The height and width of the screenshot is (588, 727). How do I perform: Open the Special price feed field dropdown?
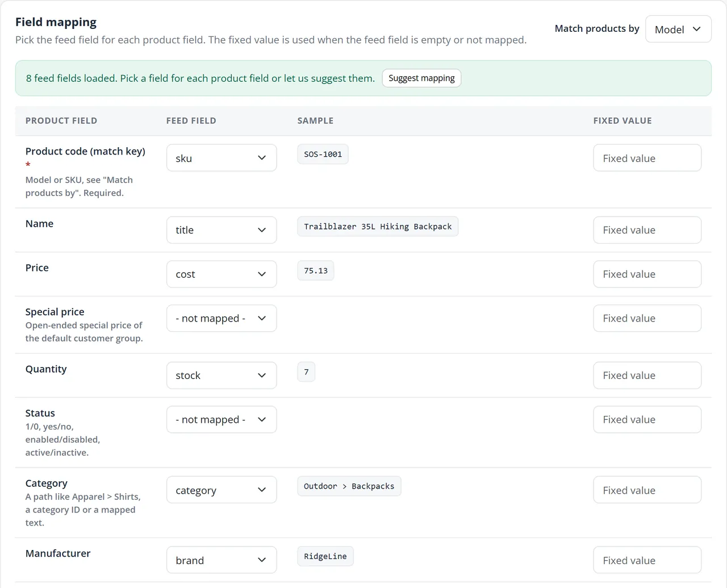click(x=222, y=318)
